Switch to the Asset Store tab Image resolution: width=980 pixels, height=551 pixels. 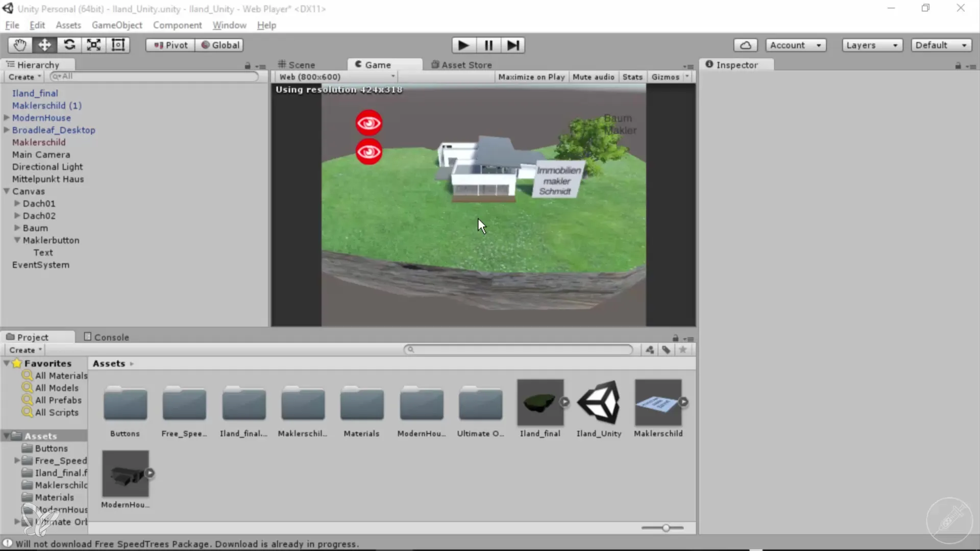point(462,65)
